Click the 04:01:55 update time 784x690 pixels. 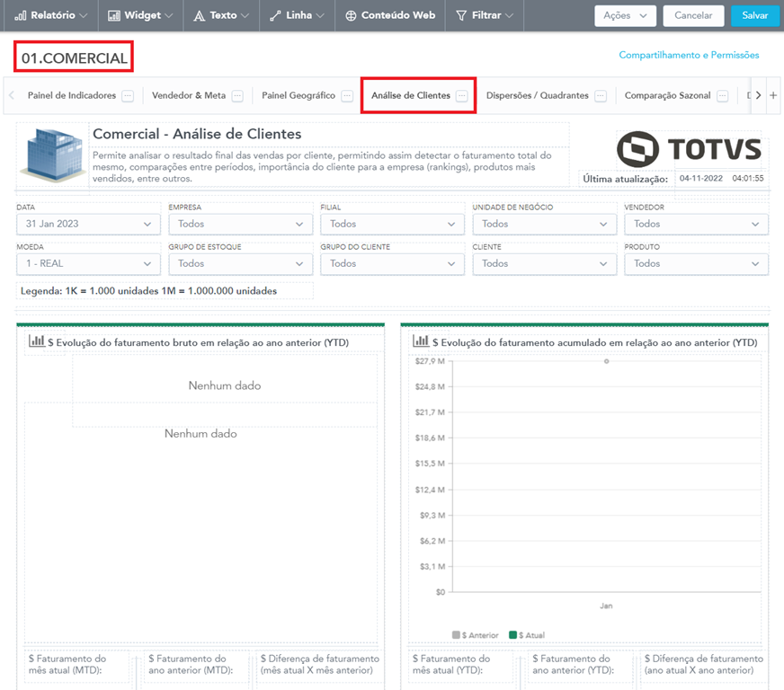[747, 179]
